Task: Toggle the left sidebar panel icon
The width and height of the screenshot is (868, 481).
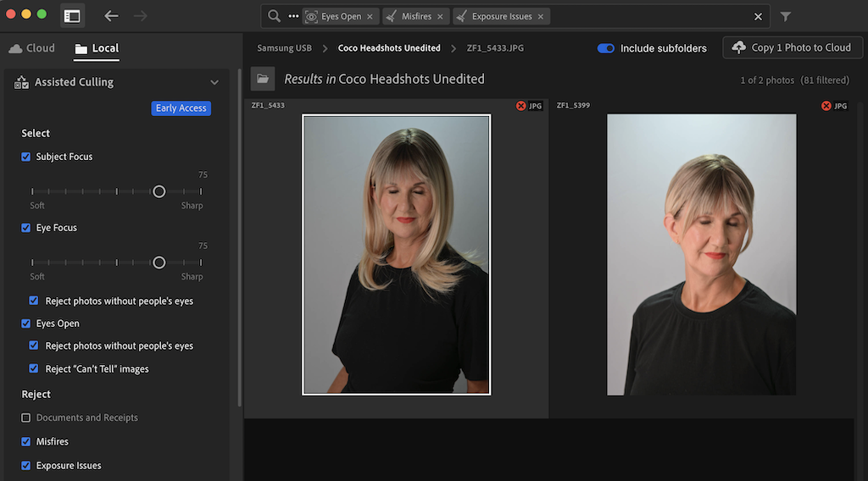Action: pos(72,15)
